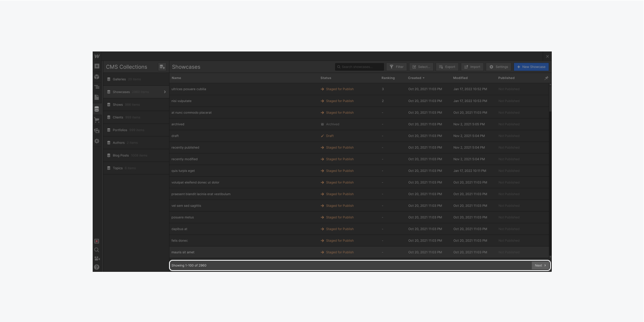Click the table vertical scrollbar
Image resolution: width=644 pixels, height=322 pixels.
pos(550,99)
